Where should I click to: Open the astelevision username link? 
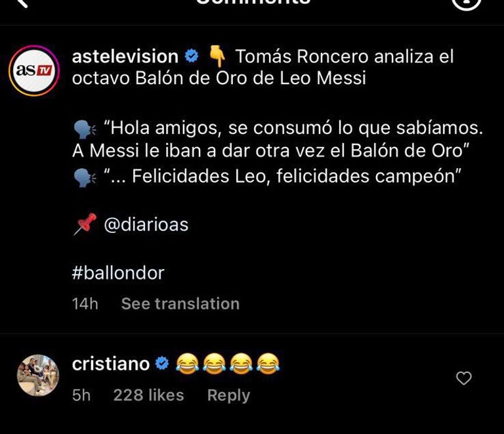pyautogui.click(x=125, y=56)
